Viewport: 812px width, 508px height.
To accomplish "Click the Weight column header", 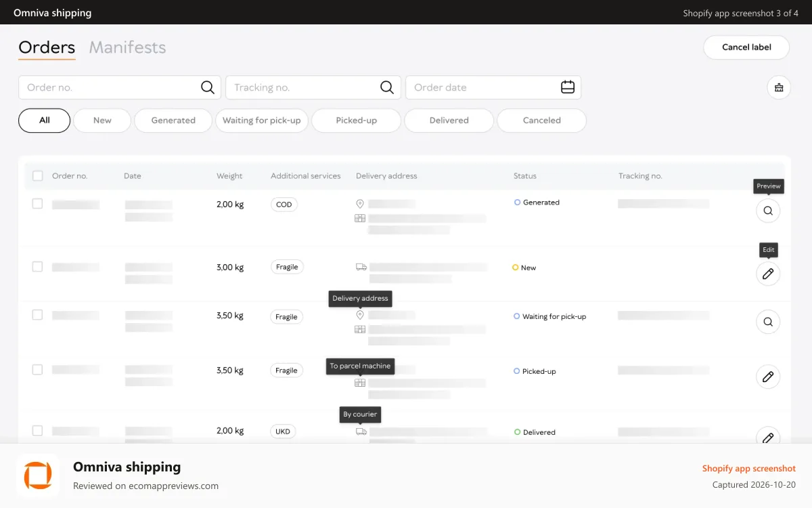I will [229, 176].
